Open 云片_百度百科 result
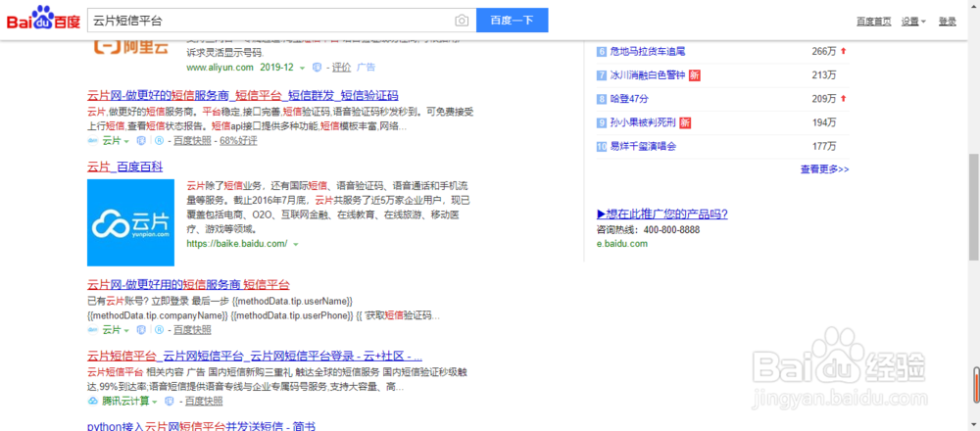Viewport: 980px width, 431px height. tap(125, 167)
